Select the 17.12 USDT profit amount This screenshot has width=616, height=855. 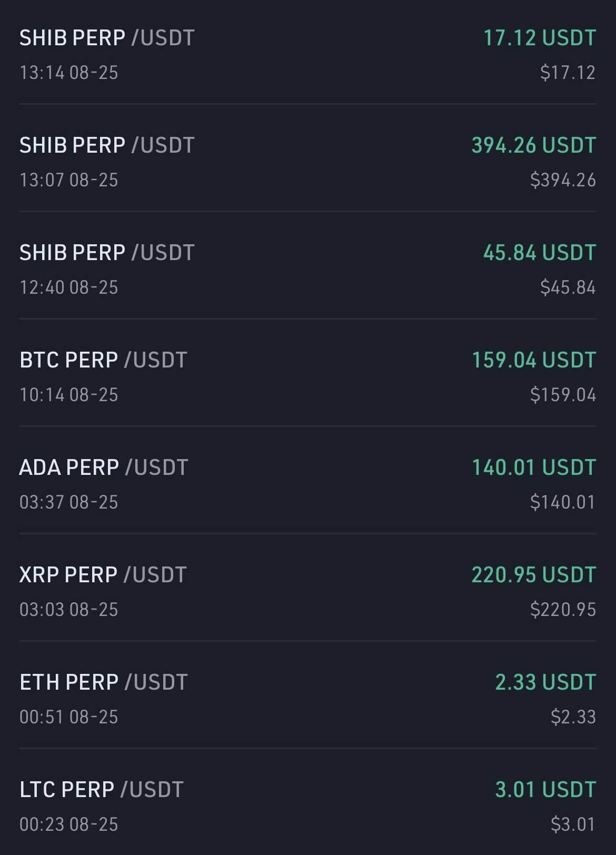(539, 38)
